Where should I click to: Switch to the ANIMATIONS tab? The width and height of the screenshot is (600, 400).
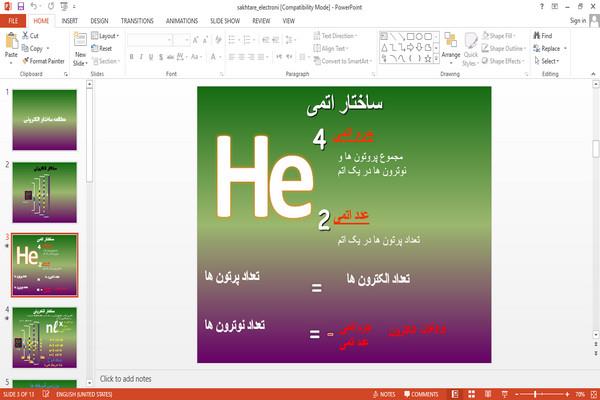182,21
